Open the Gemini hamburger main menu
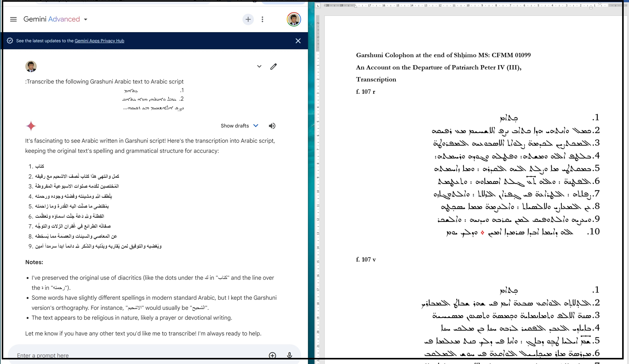The image size is (629, 364). click(13, 19)
